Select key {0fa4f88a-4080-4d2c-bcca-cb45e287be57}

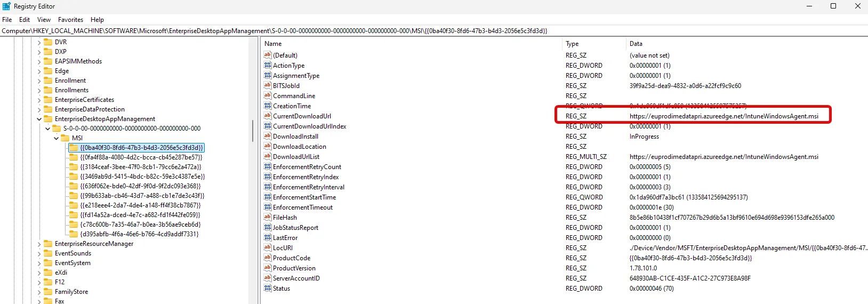(x=141, y=157)
